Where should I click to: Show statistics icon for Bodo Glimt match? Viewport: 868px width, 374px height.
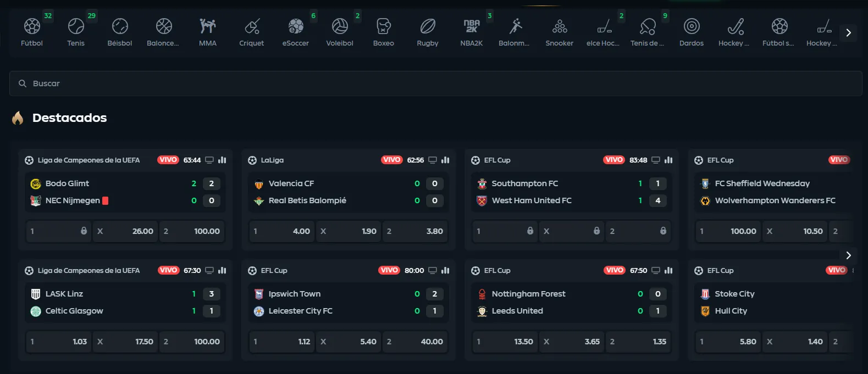(x=222, y=160)
